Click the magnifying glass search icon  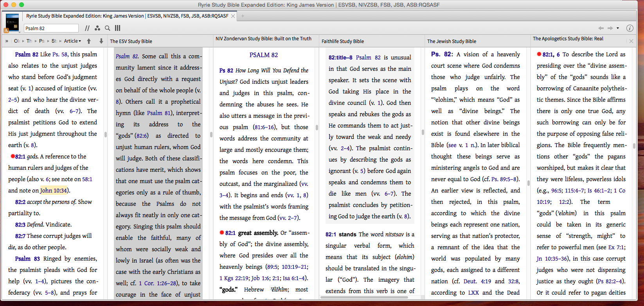pyautogui.click(x=108, y=28)
